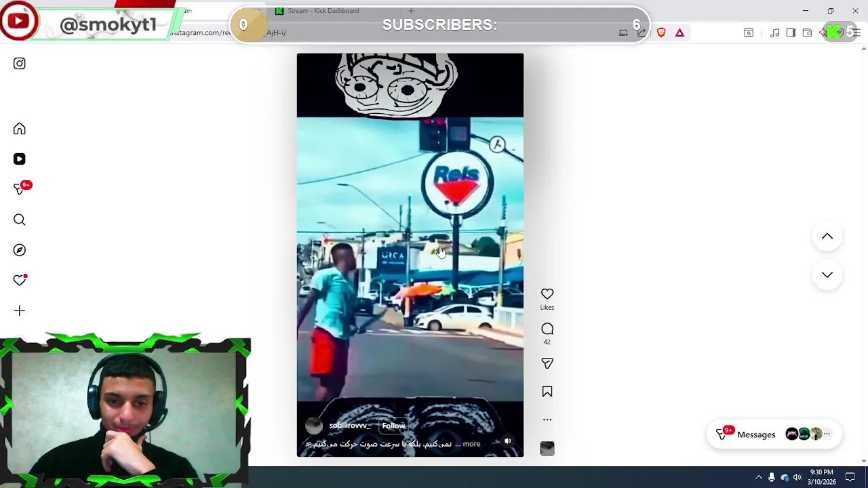Open the poster's profile picture

(313, 426)
